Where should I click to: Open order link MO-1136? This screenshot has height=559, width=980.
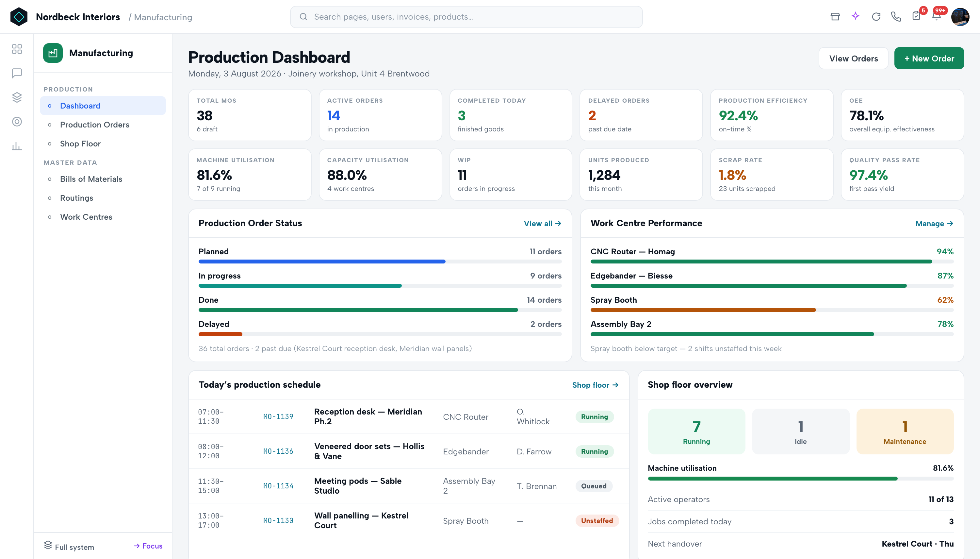pyautogui.click(x=278, y=451)
